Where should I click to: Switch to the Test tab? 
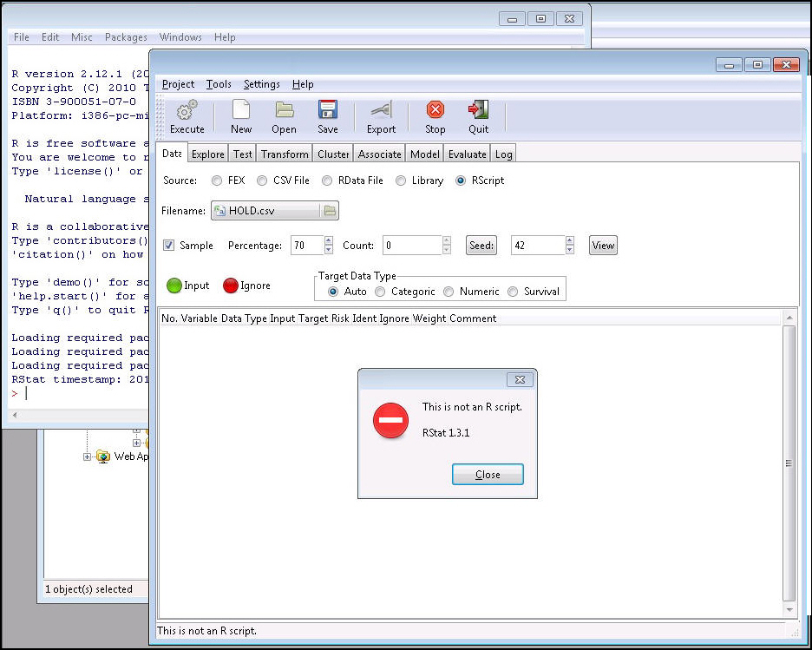click(x=242, y=154)
